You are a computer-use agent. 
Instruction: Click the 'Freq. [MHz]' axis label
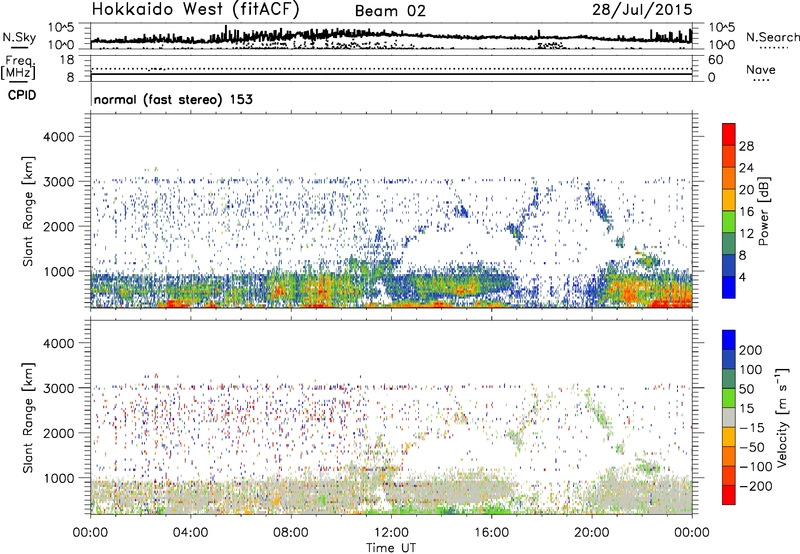pos(18,67)
